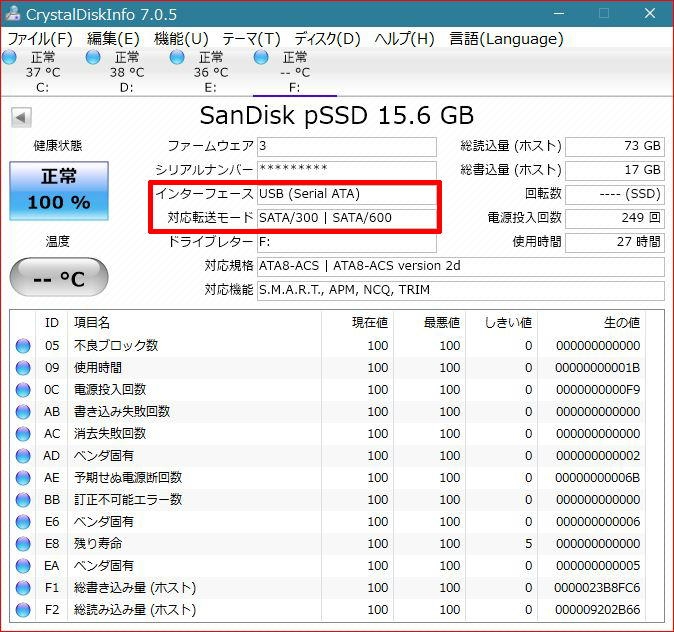Open the テーマ(T) menu
The width and height of the screenshot is (674, 632).
click(x=251, y=39)
